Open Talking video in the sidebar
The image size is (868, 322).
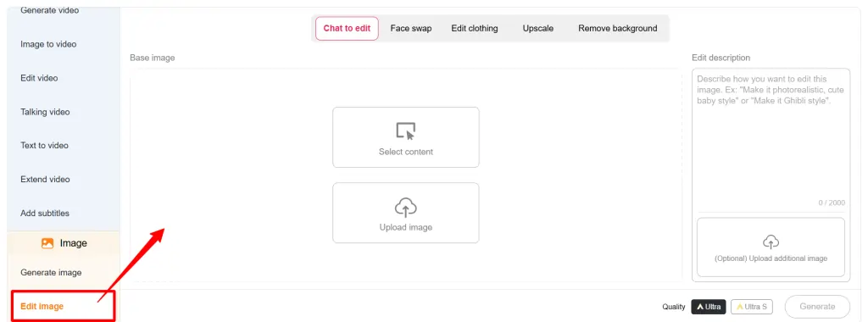(46, 112)
